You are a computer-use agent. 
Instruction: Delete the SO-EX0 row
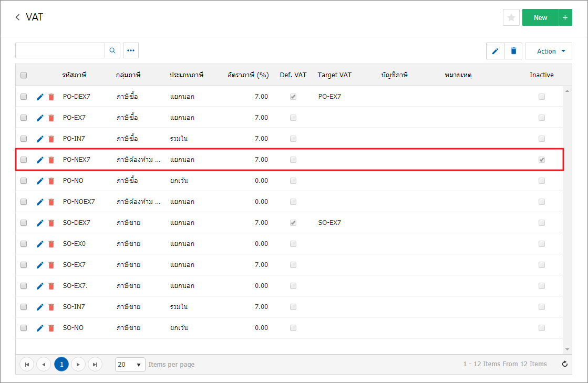tap(51, 244)
